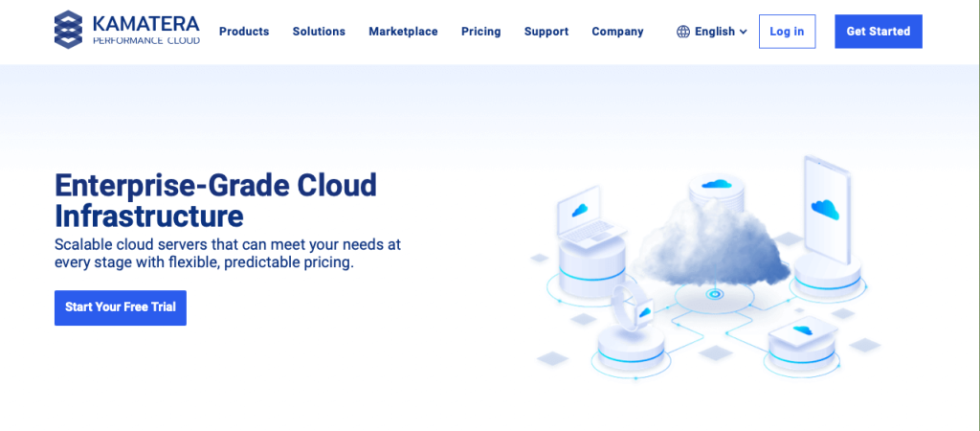
Task: Click the Get Started button
Action: click(878, 32)
